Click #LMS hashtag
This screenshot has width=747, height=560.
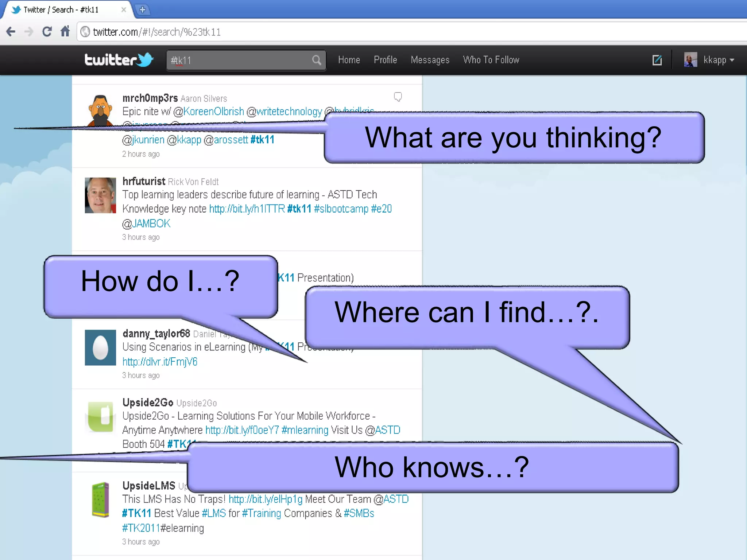pos(214,513)
